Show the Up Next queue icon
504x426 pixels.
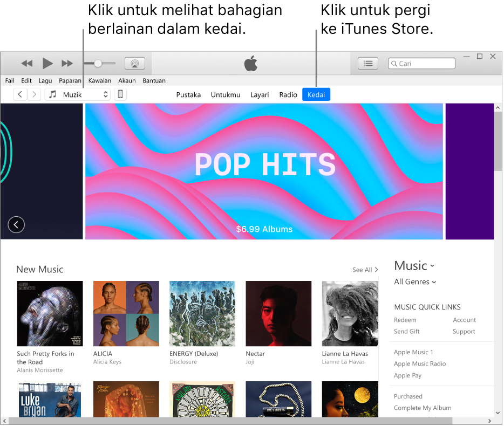click(367, 63)
